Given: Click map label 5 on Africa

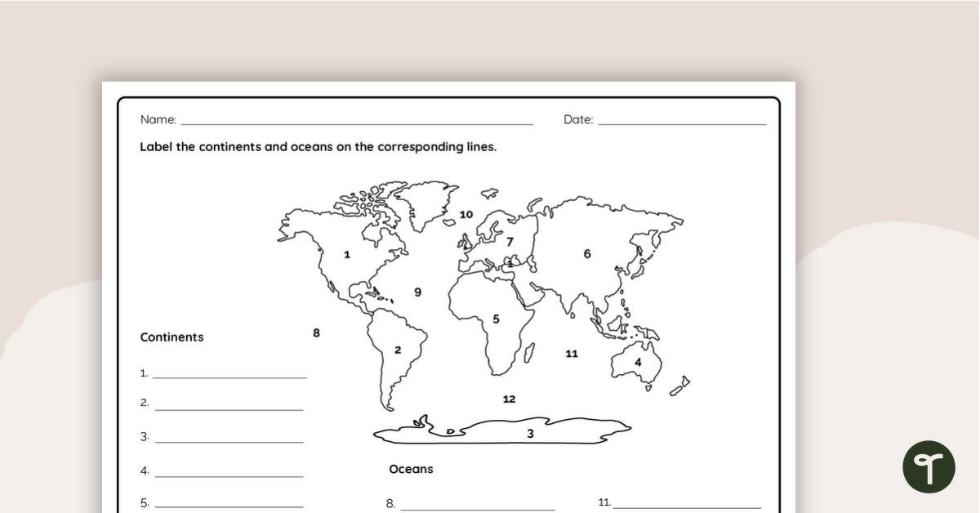Looking at the screenshot, I should coord(496,319).
